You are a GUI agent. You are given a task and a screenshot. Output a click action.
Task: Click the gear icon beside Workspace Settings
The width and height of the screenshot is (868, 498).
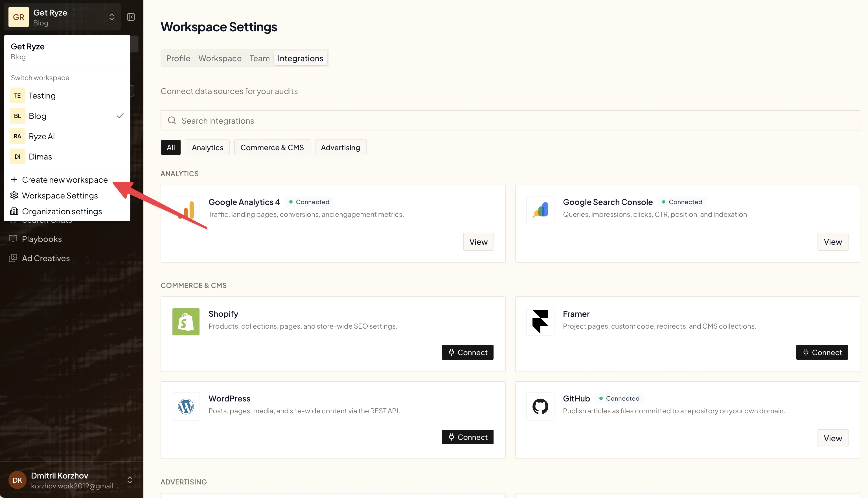point(14,196)
